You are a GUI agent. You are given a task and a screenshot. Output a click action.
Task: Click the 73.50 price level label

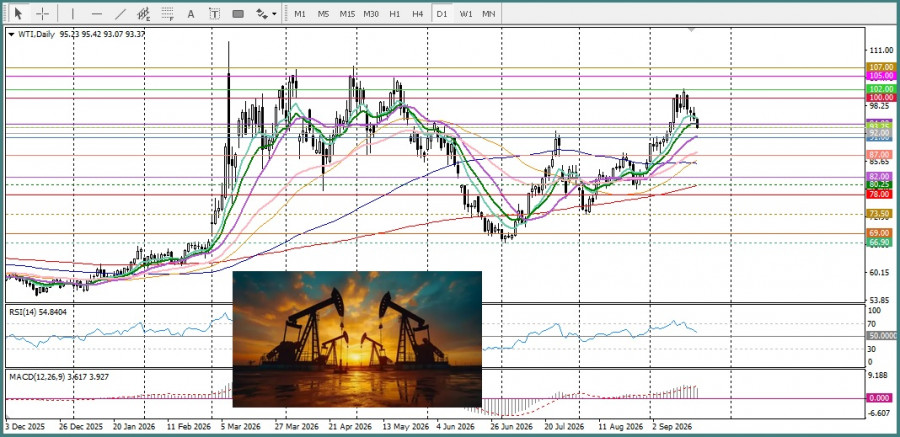879,214
